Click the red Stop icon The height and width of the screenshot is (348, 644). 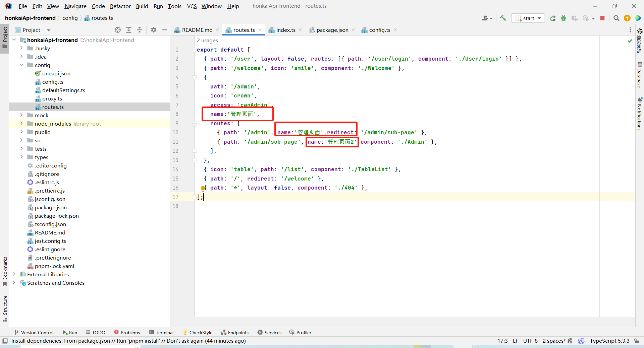[x=602, y=18]
